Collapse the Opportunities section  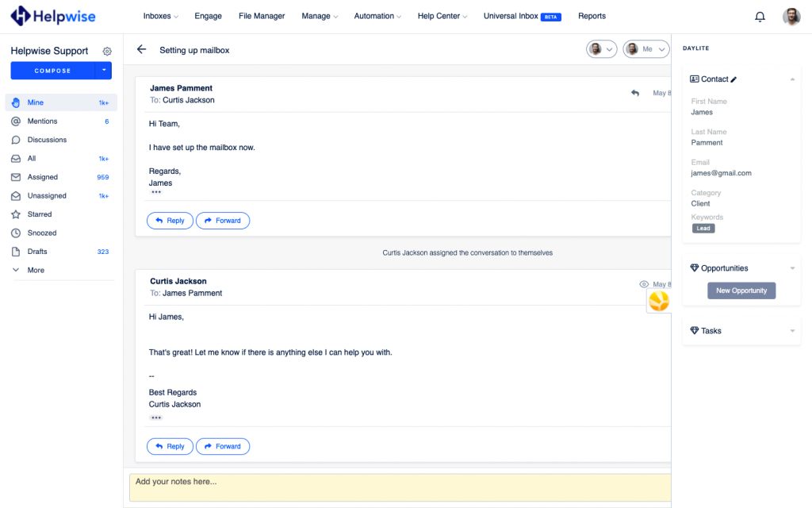pos(792,268)
